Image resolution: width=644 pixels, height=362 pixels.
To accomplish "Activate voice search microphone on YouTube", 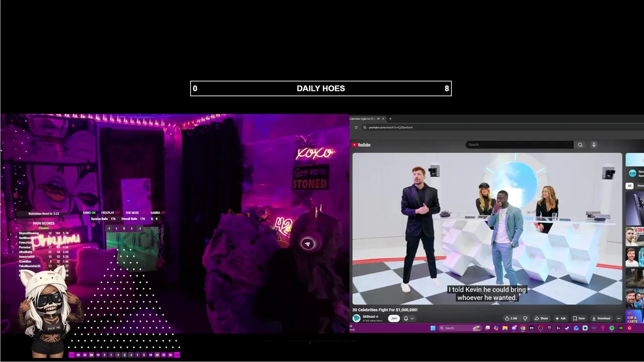I will pos(594,145).
